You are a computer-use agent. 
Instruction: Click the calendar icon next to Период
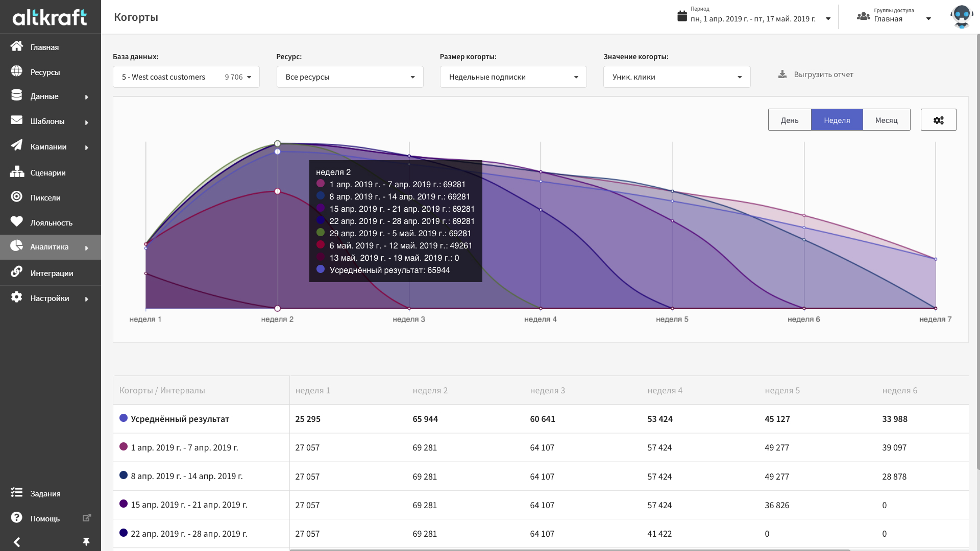(x=682, y=16)
